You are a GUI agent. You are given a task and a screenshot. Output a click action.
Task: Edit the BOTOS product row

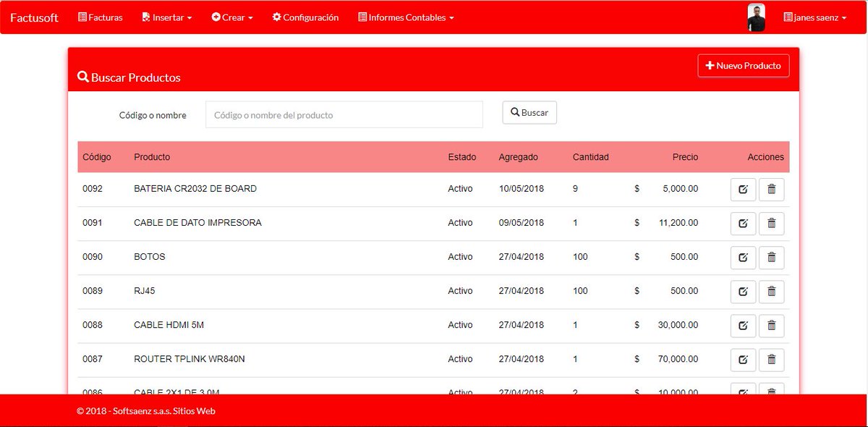pos(743,258)
